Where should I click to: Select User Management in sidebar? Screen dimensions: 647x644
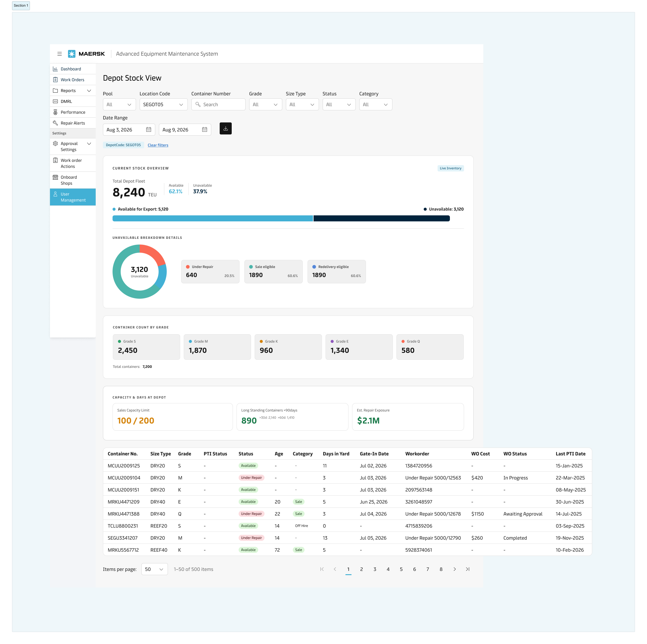pos(73,197)
